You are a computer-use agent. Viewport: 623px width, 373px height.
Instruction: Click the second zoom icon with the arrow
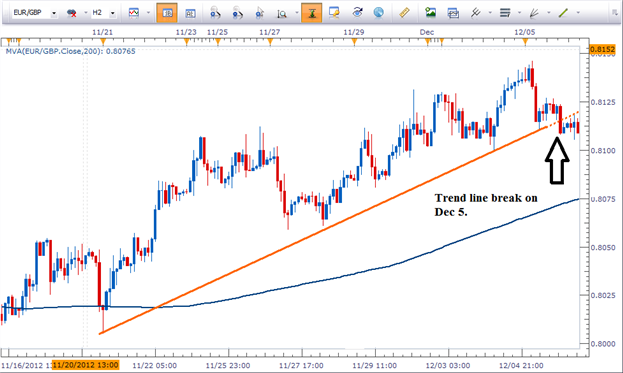tap(237, 13)
